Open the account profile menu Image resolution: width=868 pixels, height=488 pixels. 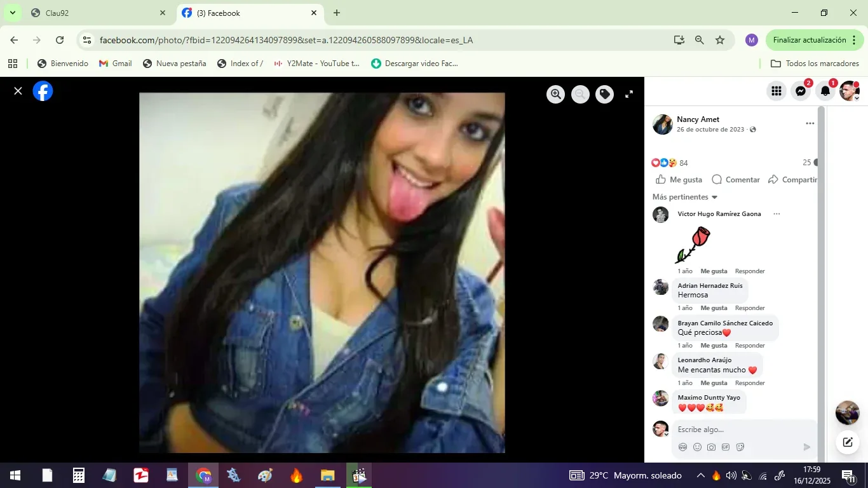tap(850, 91)
